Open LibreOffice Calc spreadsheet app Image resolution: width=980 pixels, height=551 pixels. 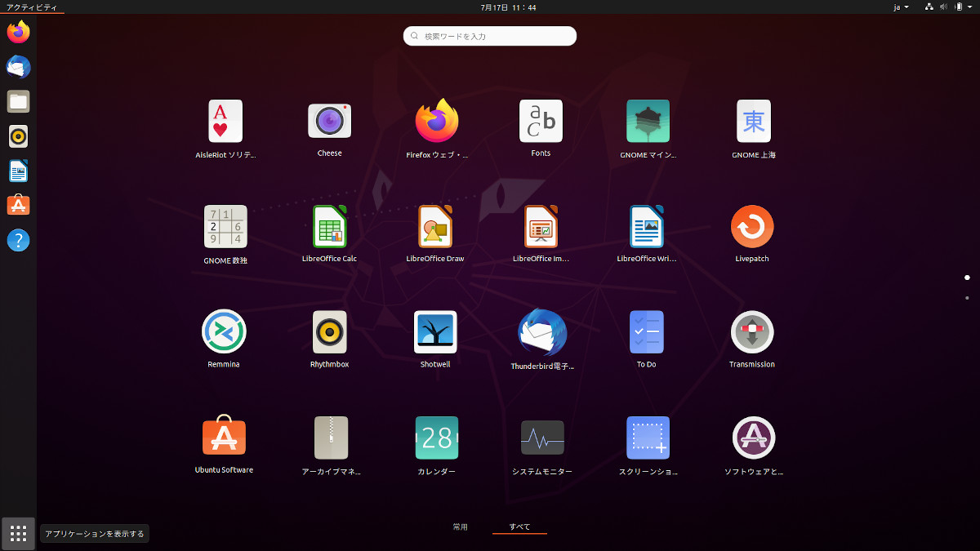[329, 226]
